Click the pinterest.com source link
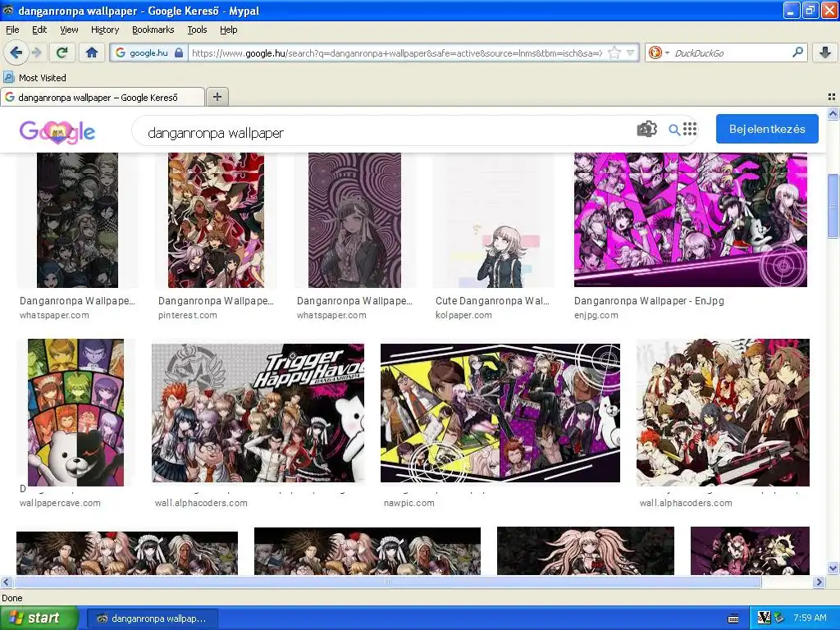This screenshot has height=630, width=840. tap(188, 315)
